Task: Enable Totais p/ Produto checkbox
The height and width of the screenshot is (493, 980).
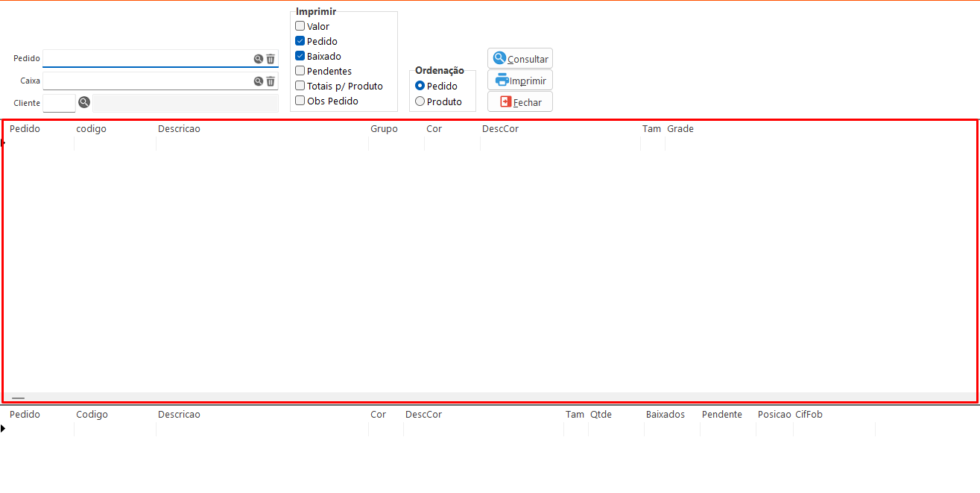Action: pyautogui.click(x=300, y=86)
